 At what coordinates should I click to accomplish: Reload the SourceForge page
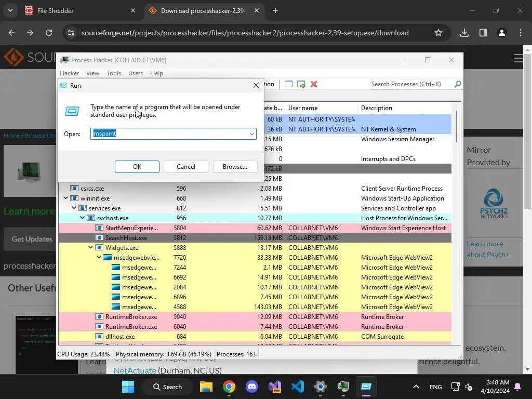click(49, 33)
